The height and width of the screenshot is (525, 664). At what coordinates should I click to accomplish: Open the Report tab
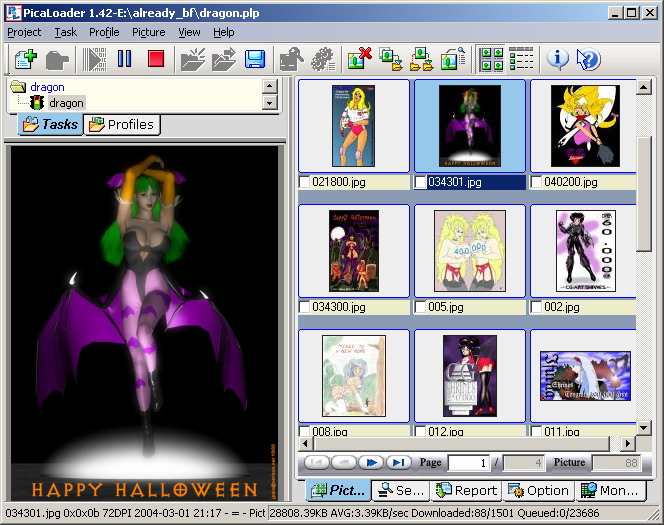click(467, 491)
